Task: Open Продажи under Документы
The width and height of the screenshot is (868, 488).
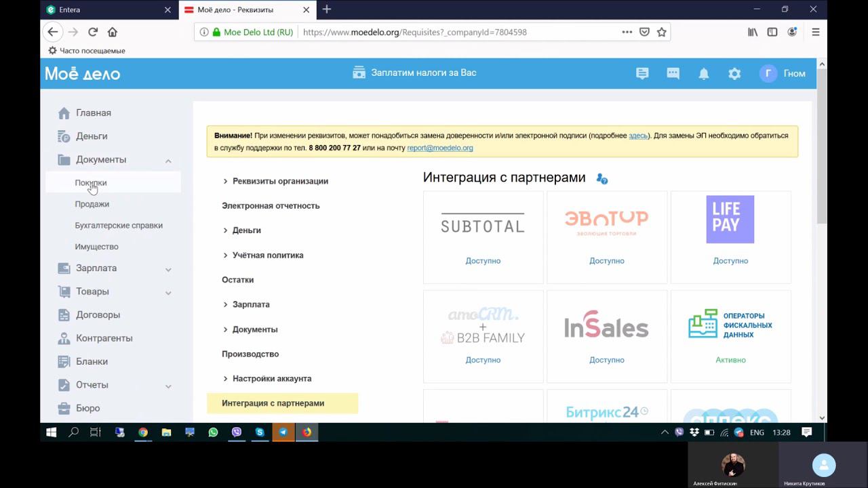Action: (92, 204)
